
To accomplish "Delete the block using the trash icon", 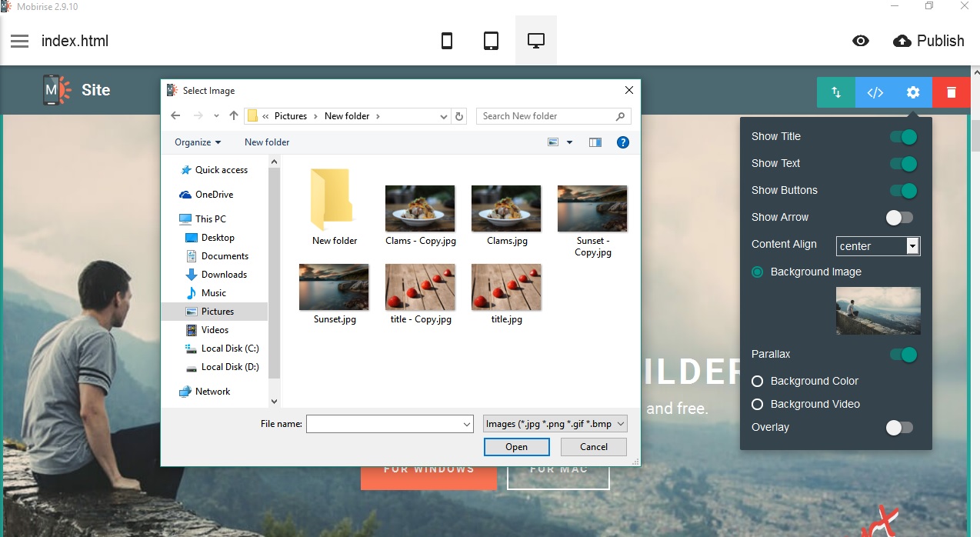I will coord(951,92).
